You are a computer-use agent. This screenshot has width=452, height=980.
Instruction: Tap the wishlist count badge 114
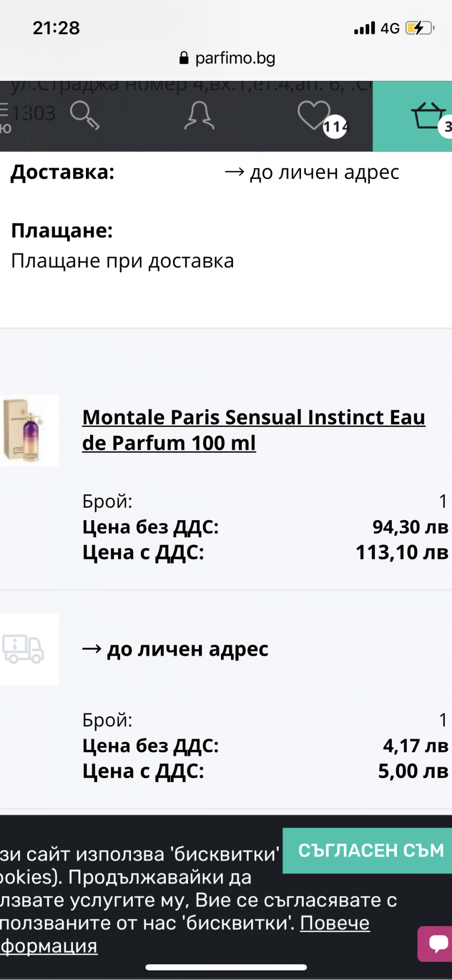[x=335, y=127]
